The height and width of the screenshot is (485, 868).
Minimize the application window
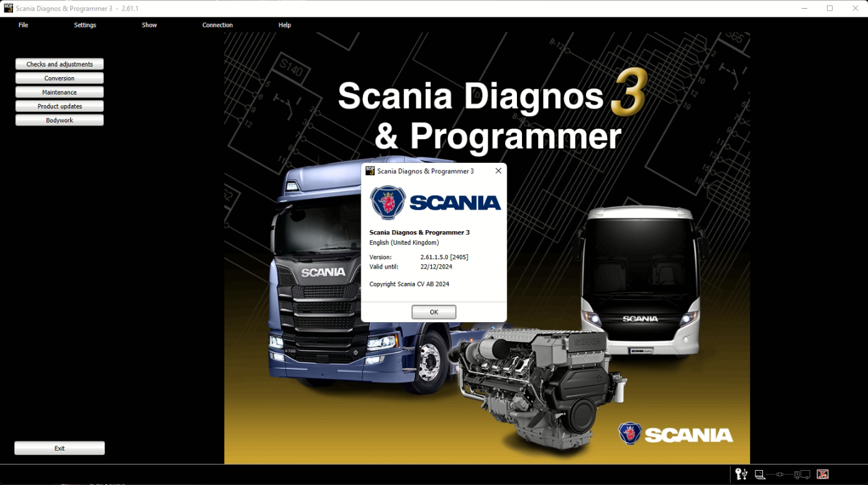804,8
